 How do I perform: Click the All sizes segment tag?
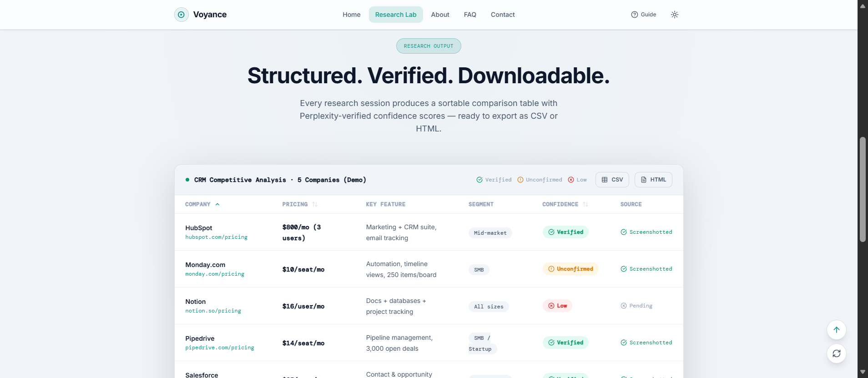pyautogui.click(x=489, y=307)
